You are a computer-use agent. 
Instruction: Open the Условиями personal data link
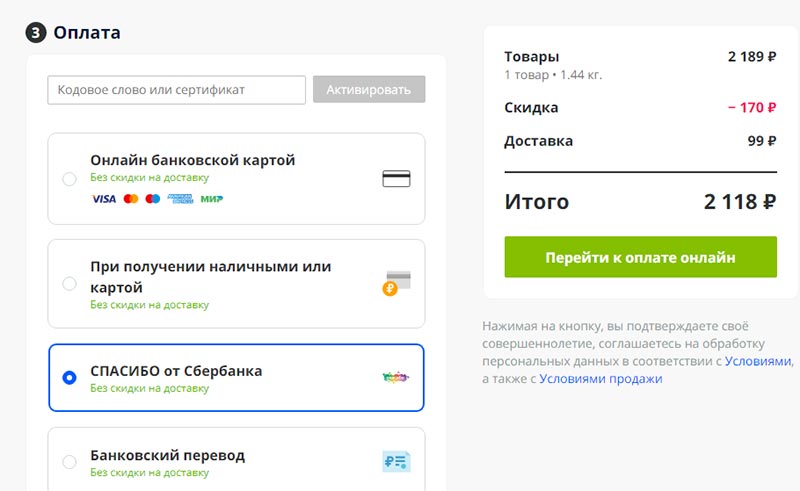tap(758, 361)
